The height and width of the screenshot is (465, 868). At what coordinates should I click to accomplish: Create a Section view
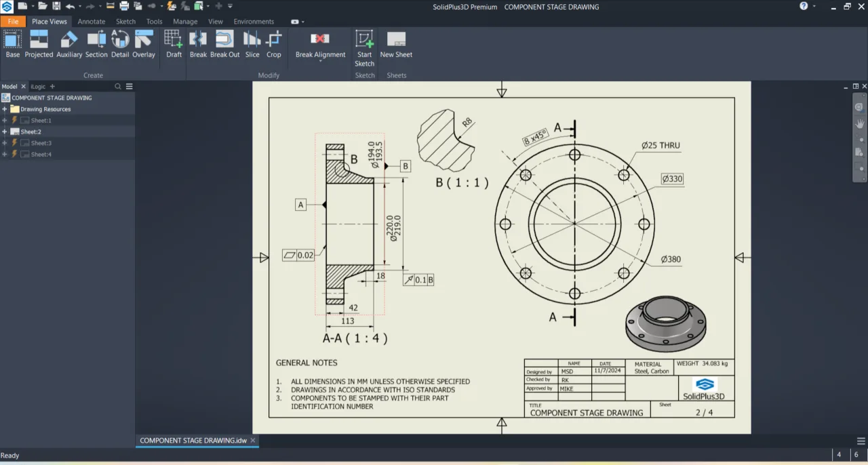(x=96, y=44)
